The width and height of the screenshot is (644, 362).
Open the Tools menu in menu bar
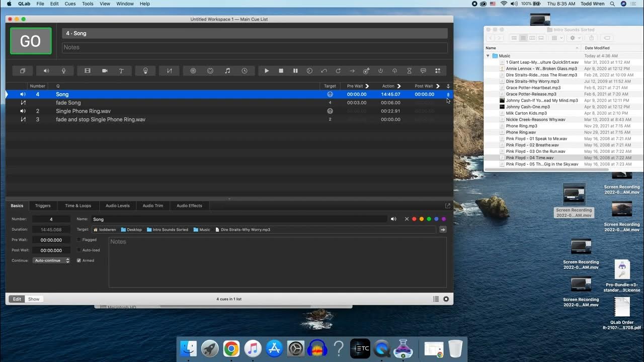pyautogui.click(x=88, y=4)
